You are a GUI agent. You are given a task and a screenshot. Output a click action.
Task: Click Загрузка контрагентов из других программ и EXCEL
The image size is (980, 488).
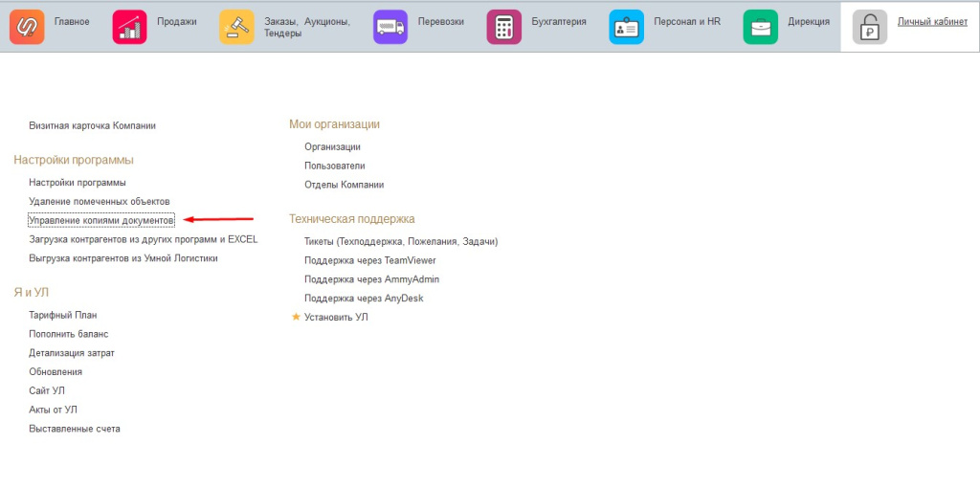point(144,239)
